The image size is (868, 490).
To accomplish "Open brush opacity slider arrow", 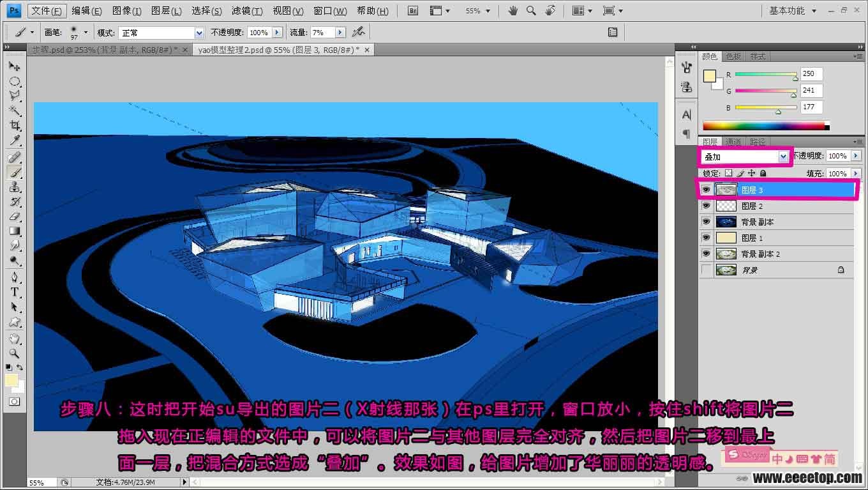I will [277, 32].
